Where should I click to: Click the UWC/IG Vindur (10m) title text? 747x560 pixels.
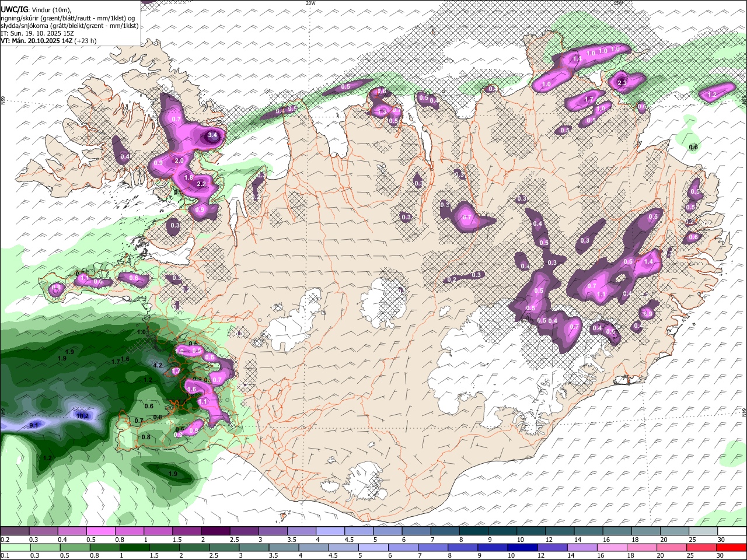pos(36,9)
